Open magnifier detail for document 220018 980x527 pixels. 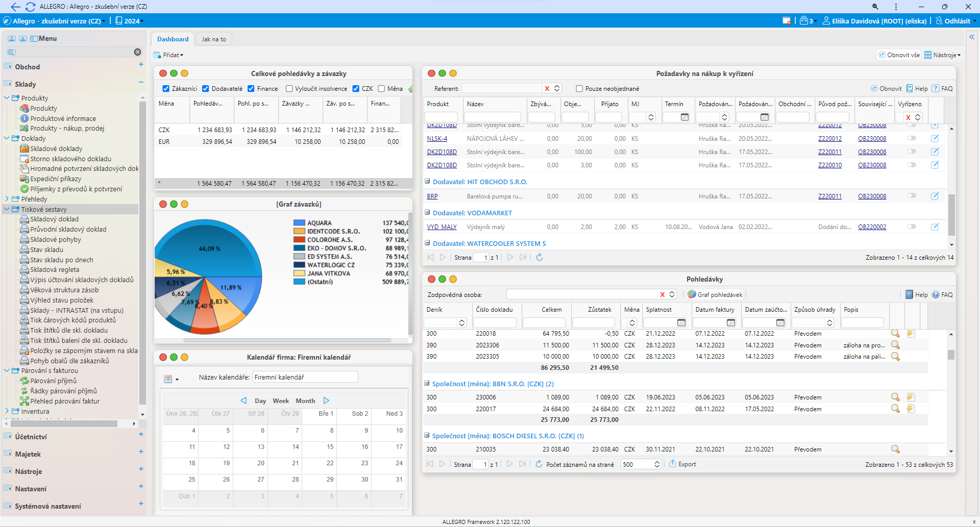(x=895, y=334)
